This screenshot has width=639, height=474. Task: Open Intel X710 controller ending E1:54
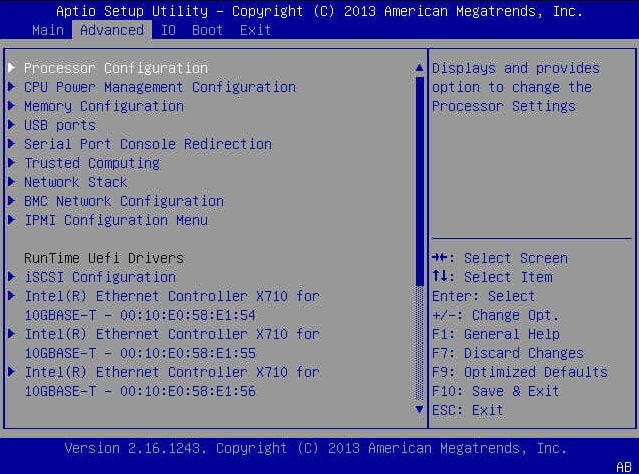tap(172, 305)
